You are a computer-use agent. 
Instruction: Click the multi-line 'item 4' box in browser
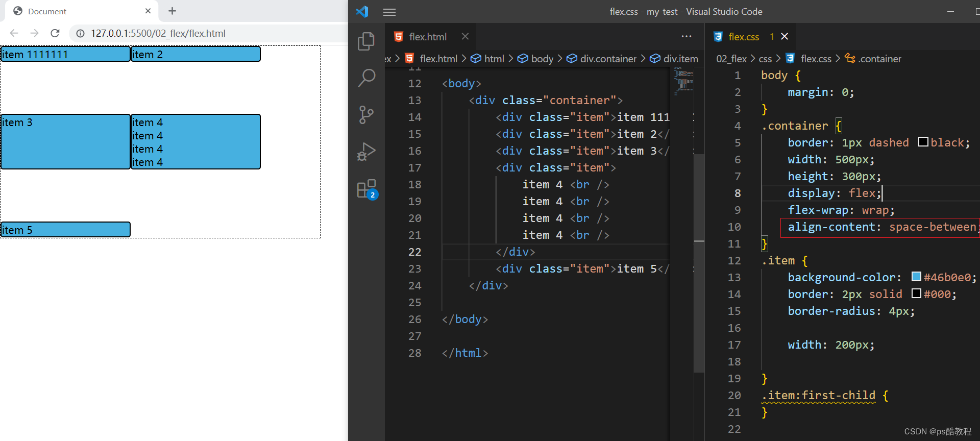point(195,141)
